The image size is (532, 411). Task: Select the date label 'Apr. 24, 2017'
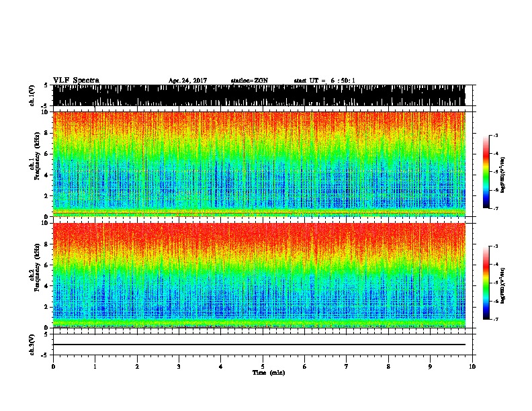coord(187,81)
